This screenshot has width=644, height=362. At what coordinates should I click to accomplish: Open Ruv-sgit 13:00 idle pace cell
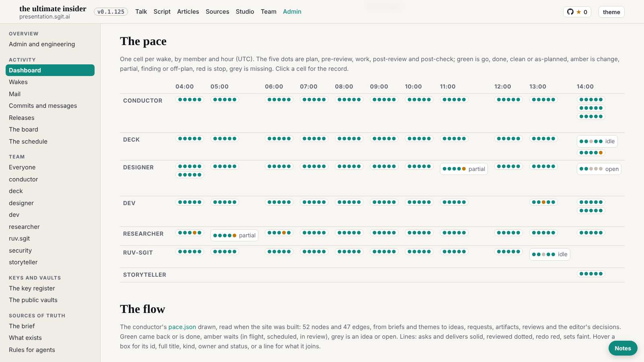pyautogui.click(x=550, y=254)
